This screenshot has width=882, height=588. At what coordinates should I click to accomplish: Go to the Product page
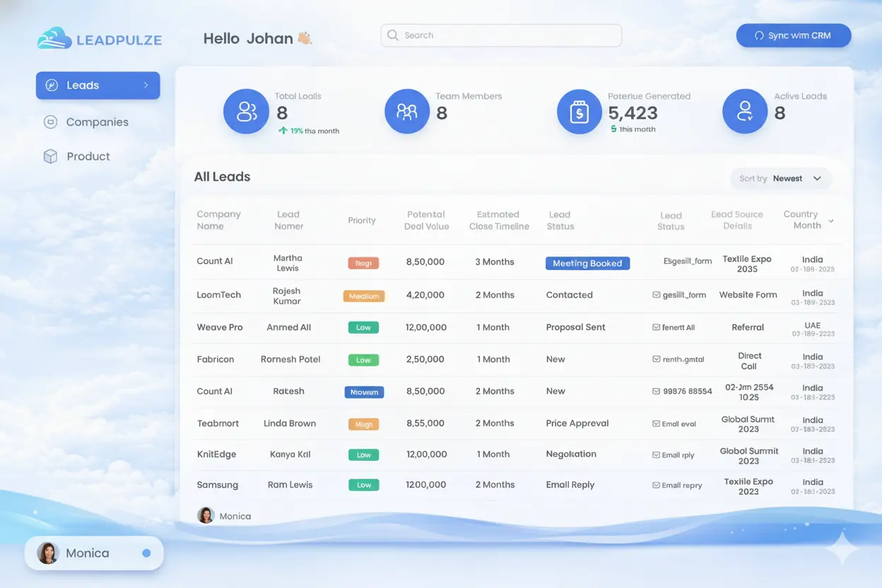(88, 156)
